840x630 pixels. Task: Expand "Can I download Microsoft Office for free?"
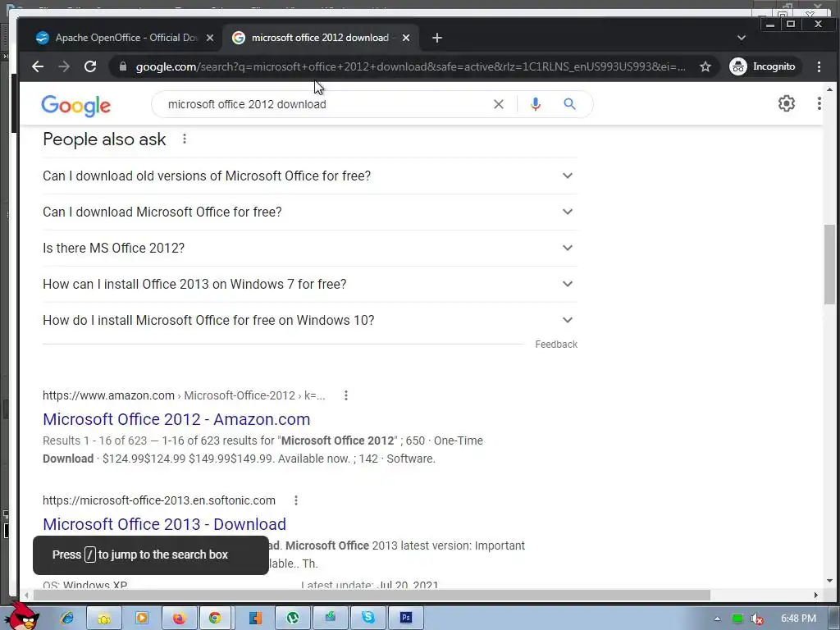click(309, 212)
